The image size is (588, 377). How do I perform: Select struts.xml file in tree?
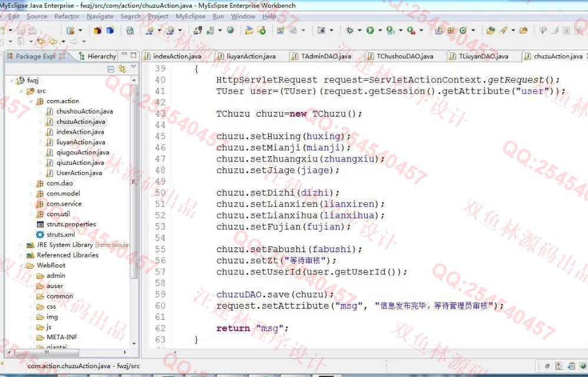coord(60,234)
